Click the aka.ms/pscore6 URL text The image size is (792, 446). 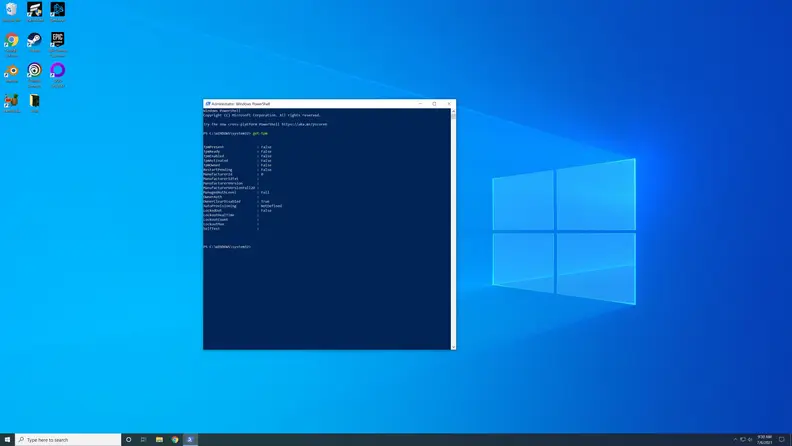(x=304, y=124)
